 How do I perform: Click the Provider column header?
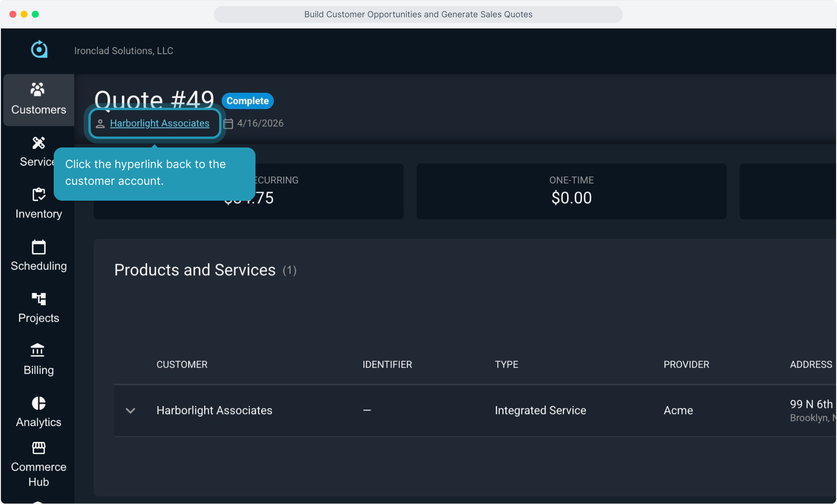point(686,364)
